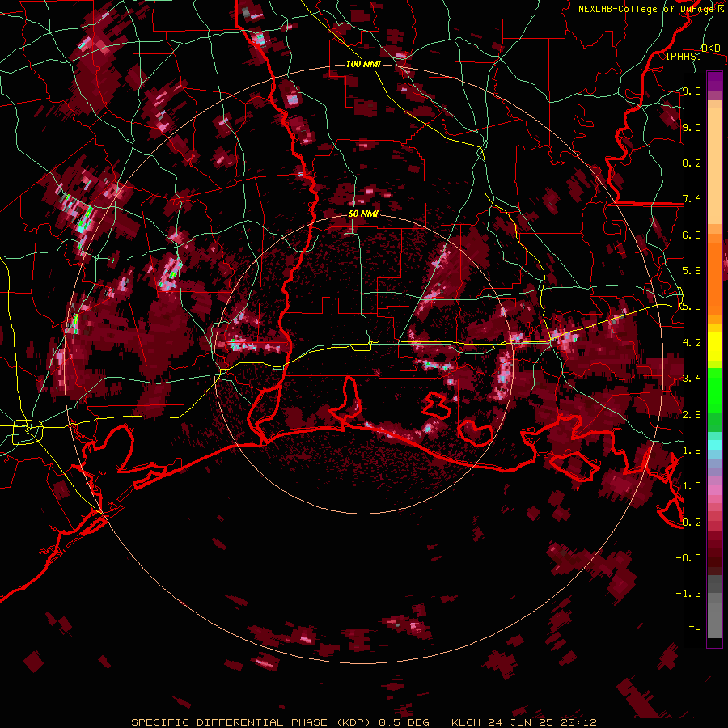Click the 1.8 value on color scale

pyautogui.click(x=692, y=451)
